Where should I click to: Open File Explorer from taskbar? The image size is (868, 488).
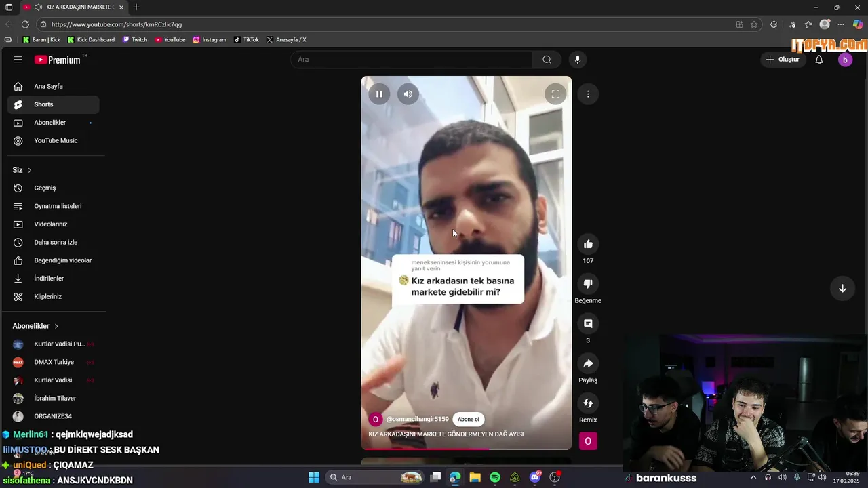(475, 477)
